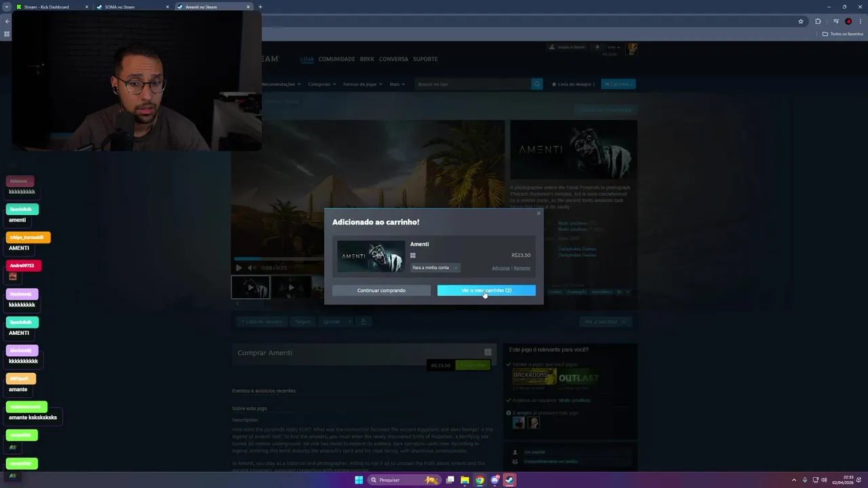Open Steam from the taskbar
The width and height of the screenshot is (868, 488).
click(509, 480)
